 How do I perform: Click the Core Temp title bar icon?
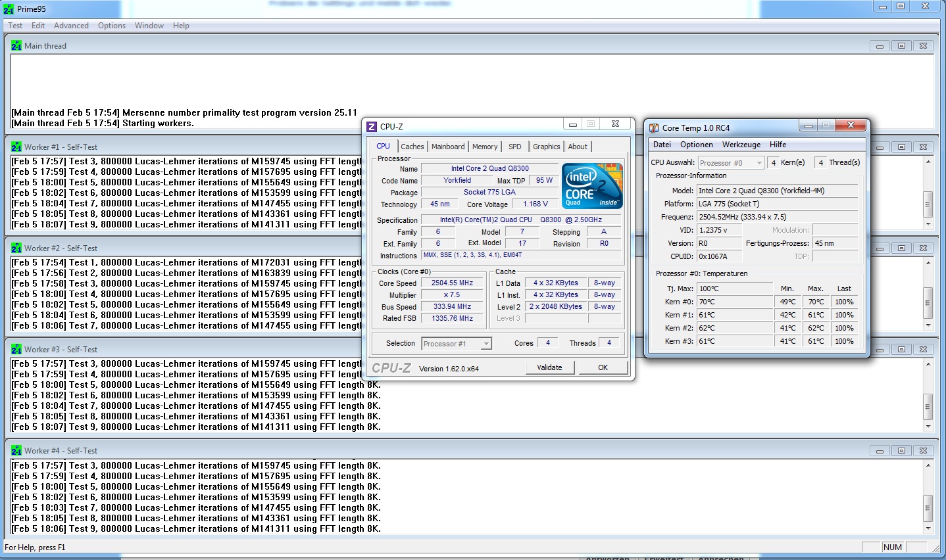654,128
